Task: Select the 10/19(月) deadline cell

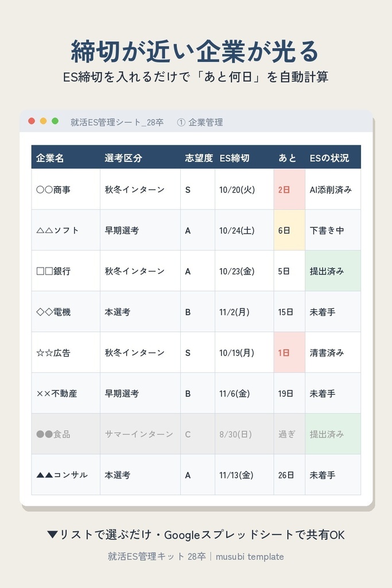Action: pos(244,353)
